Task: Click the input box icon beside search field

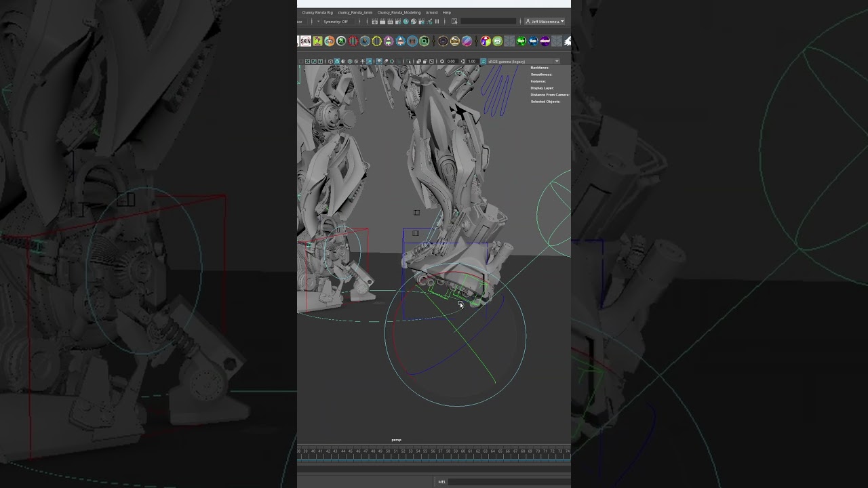Action: click(x=454, y=22)
